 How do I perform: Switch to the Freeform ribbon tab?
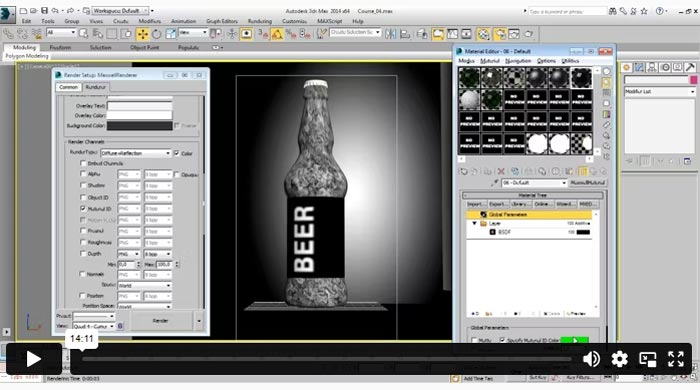pos(60,47)
